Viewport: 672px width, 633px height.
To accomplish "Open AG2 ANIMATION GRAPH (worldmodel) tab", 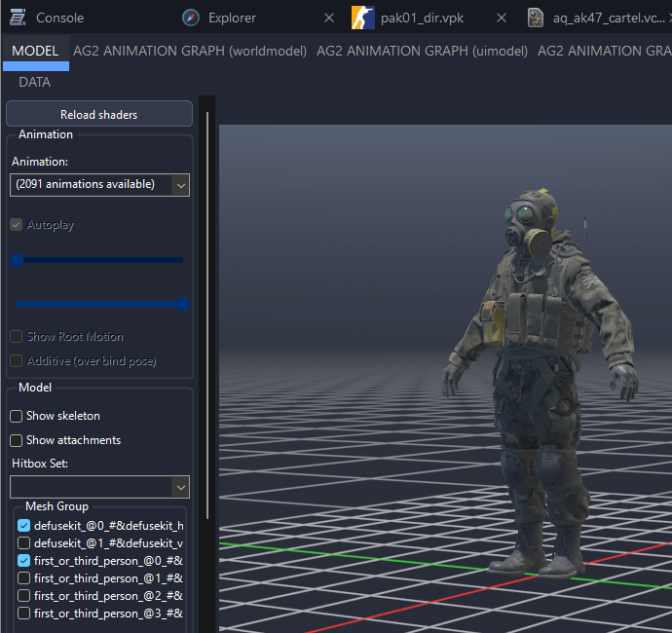I will (190, 51).
